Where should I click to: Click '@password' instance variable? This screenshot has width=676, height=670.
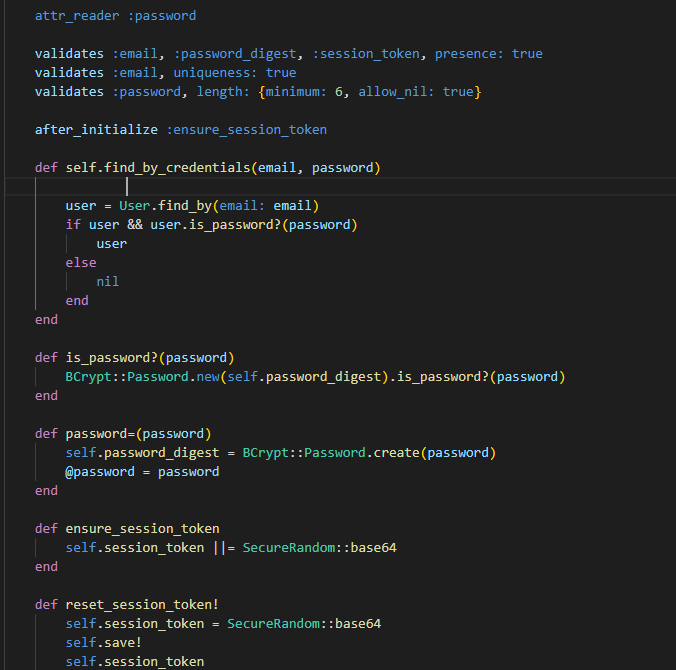tap(100, 471)
